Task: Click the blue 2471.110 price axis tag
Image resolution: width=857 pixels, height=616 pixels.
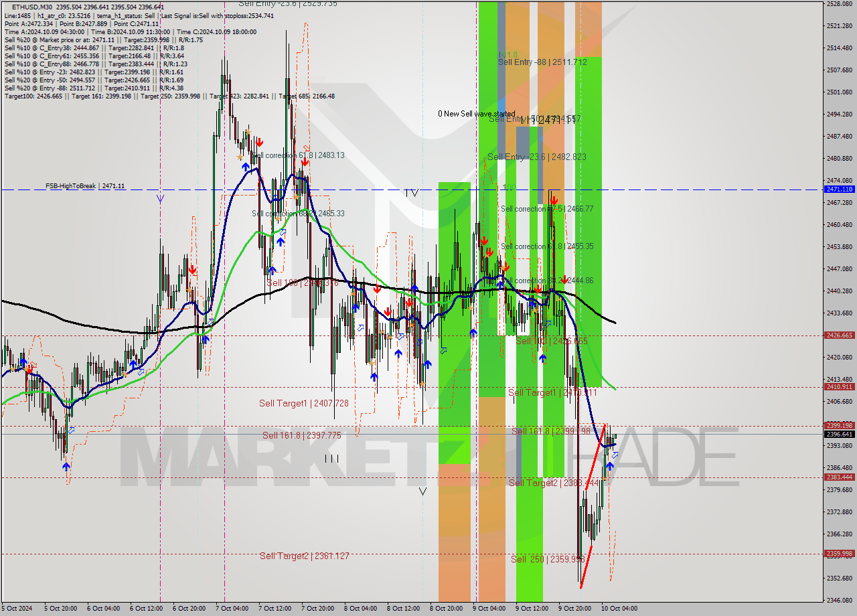Action: pyautogui.click(x=839, y=189)
